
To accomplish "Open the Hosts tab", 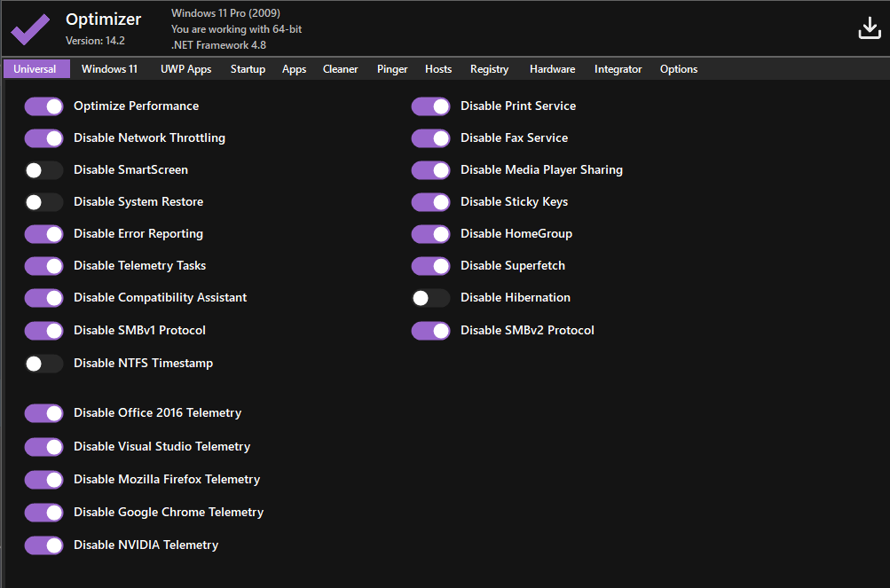I will click(438, 68).
